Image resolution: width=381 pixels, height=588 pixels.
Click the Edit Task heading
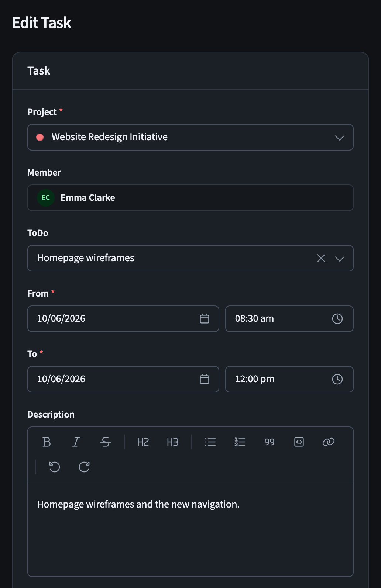(42, 23)
